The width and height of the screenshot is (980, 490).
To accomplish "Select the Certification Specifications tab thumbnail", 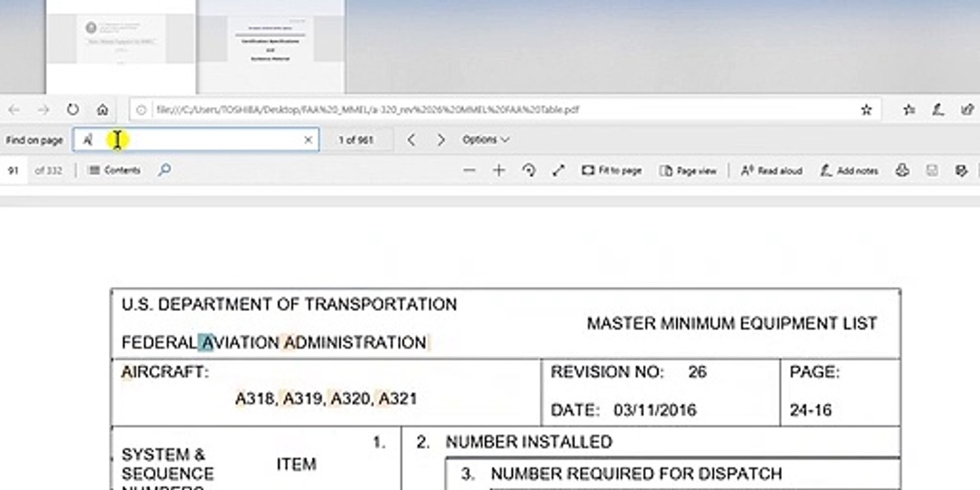I will click(271, 46).
